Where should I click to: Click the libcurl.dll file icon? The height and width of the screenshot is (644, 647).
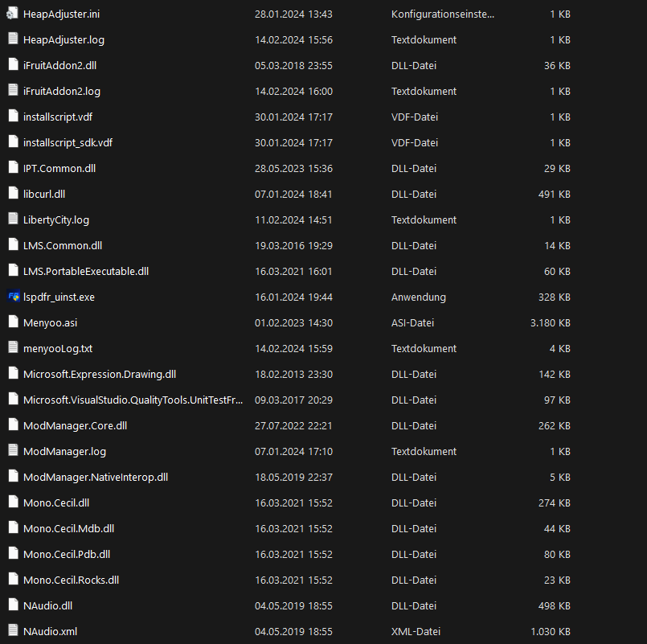point(13,193)
